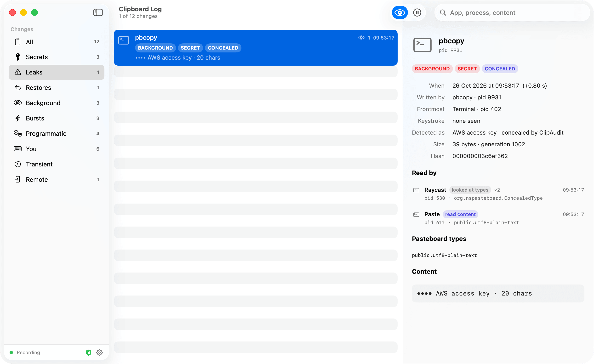Click the CONCEALED tag in the list row
Screen dimensions: 594x364
tap(223, 48)
